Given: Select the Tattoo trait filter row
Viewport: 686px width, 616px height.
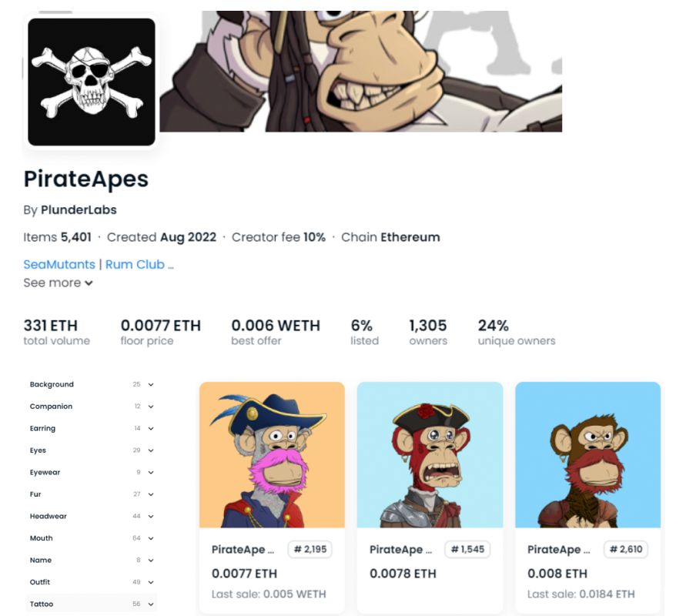Looking at the screenshot, I should (91, 604).
